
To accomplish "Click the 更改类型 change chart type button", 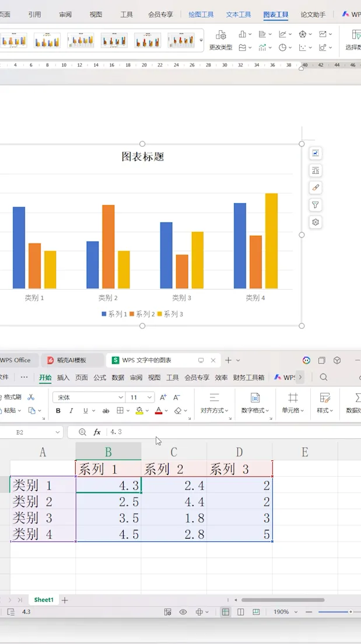I will coord(221,40).
